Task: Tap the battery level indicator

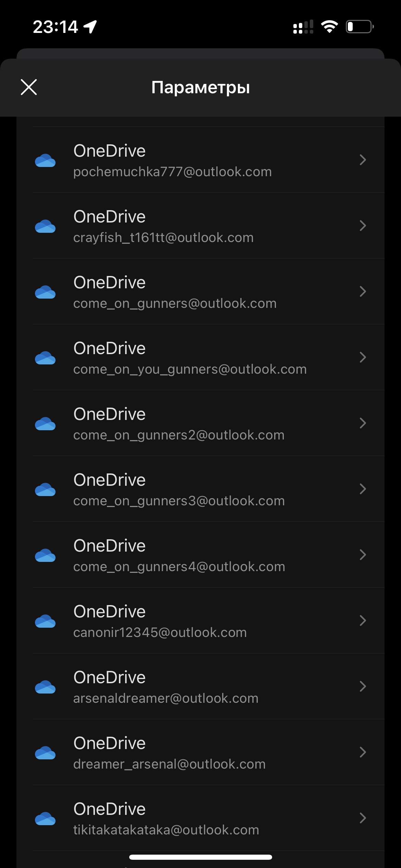Action: [x=360, y=27]
